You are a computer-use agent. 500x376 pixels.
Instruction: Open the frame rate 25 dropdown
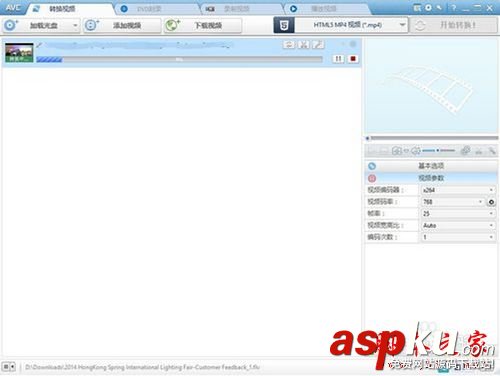(458, 214)
